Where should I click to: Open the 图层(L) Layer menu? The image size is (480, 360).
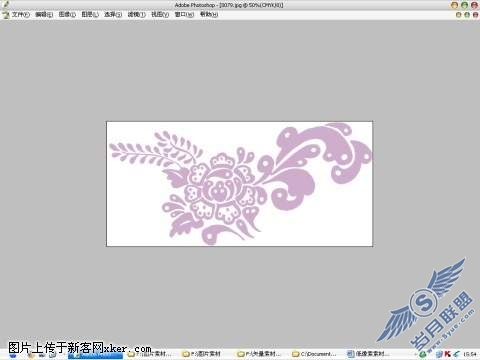pos(90,14)
